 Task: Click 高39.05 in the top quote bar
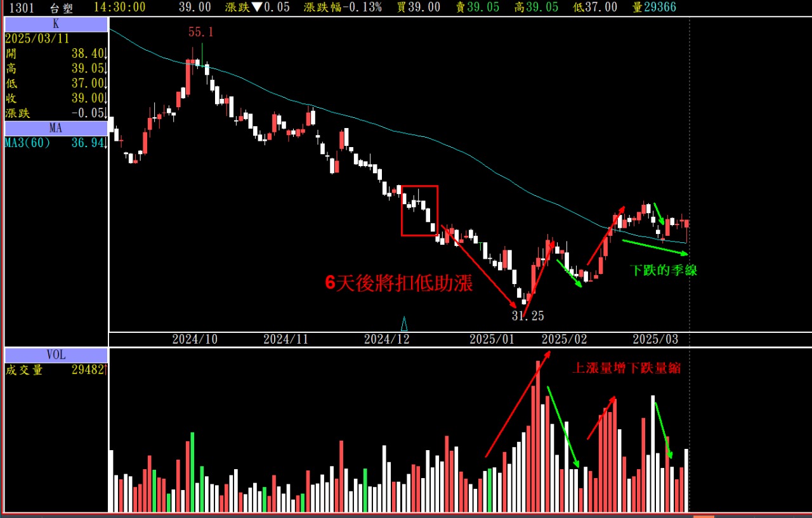click(536, 7)
